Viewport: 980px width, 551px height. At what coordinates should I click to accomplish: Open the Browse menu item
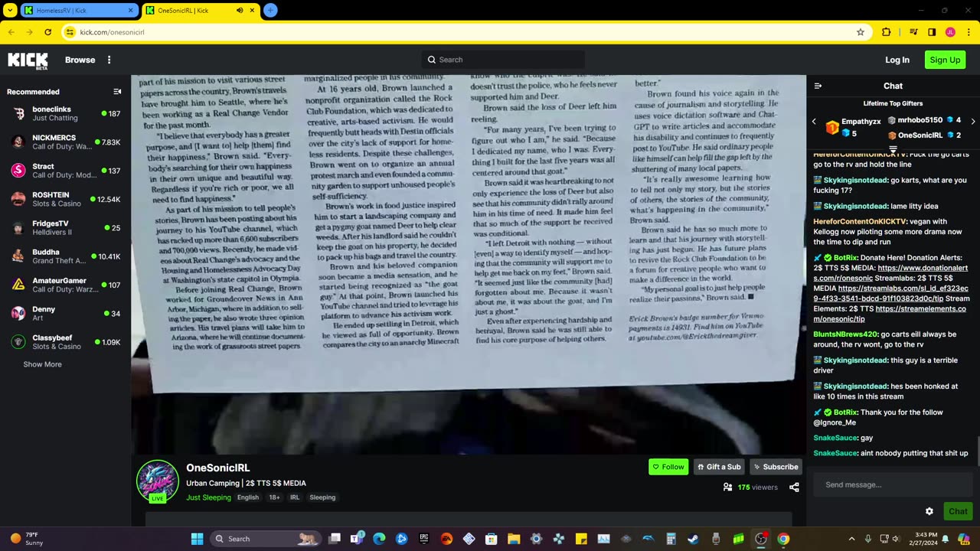click(x=80, y=60)
